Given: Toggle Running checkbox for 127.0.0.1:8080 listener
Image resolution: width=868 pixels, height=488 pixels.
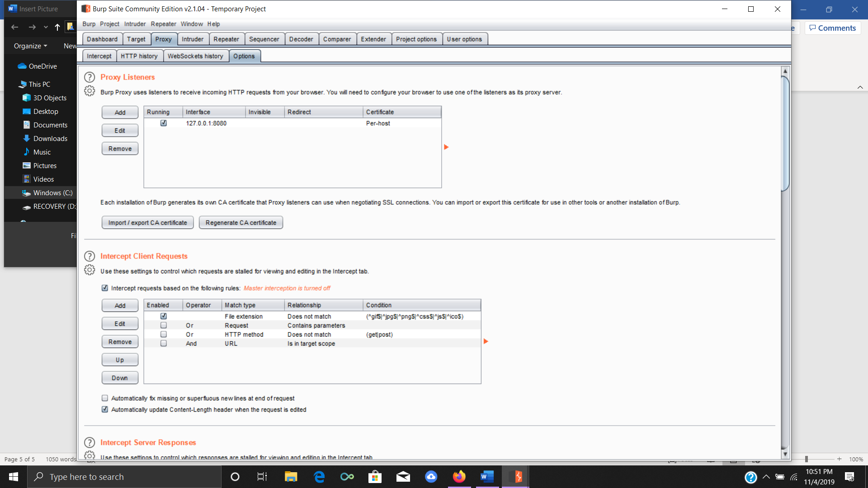Looking at the screenshot, I should coord(164,123).
